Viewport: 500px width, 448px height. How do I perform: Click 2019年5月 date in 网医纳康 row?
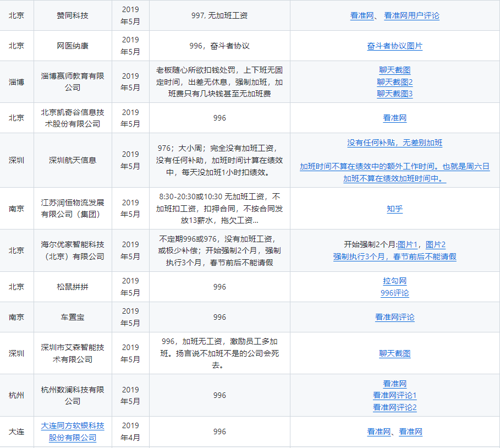tap(130, 46)
